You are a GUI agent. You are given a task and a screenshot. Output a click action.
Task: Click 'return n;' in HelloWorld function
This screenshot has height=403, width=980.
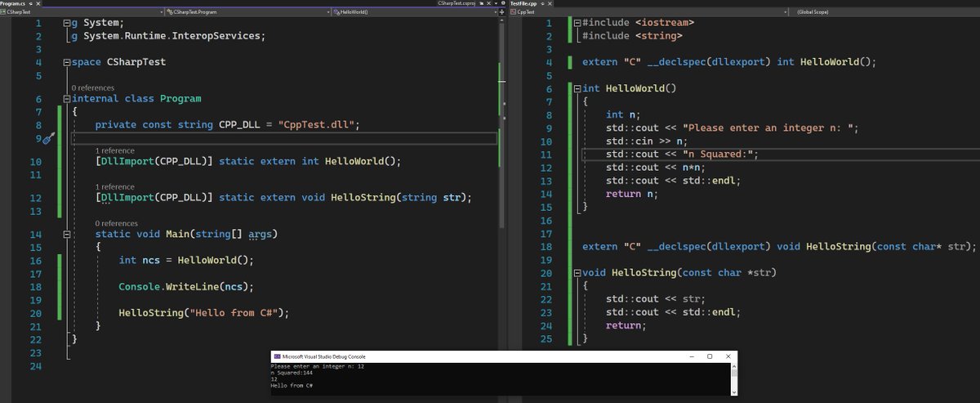pos(632,194)
